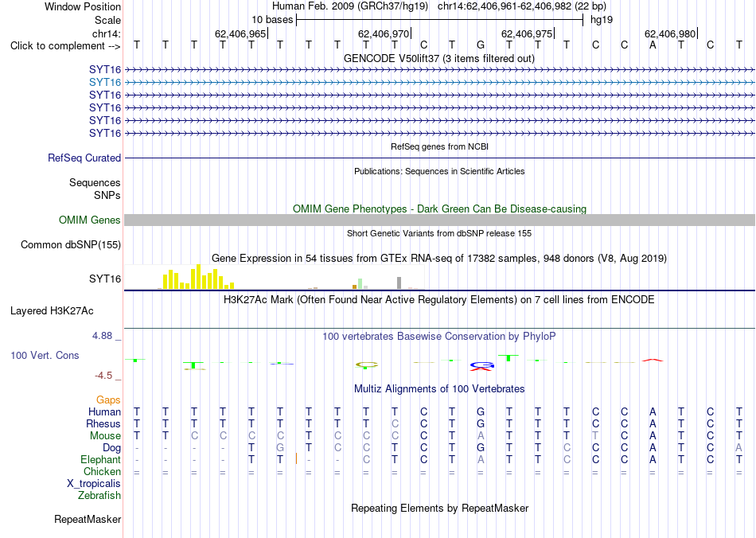Click the position label 62,406,980
Screen dimensions: 756x538
(x=670, y=33)
